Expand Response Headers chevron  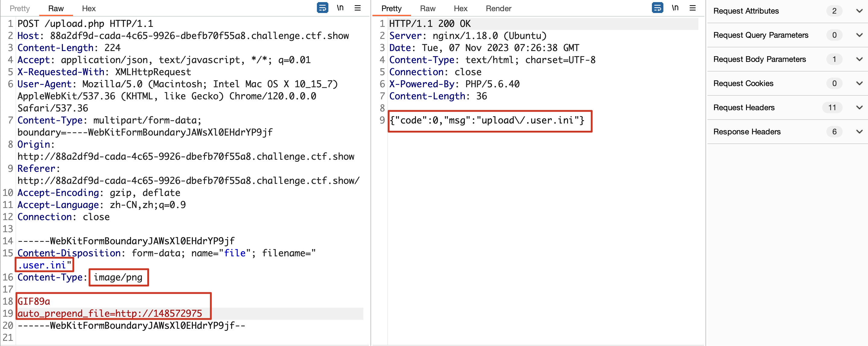pos(859,132)
